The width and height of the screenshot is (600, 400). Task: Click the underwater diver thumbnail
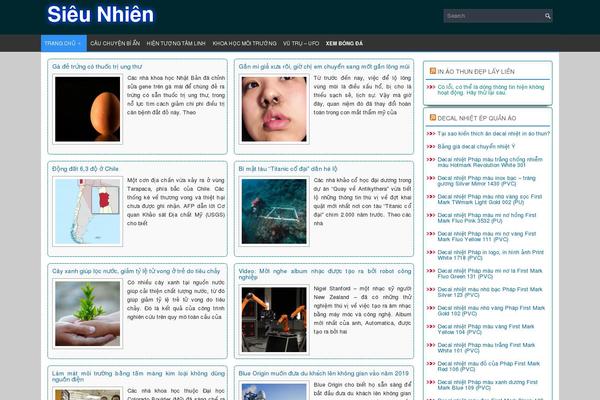click(274, 211)
